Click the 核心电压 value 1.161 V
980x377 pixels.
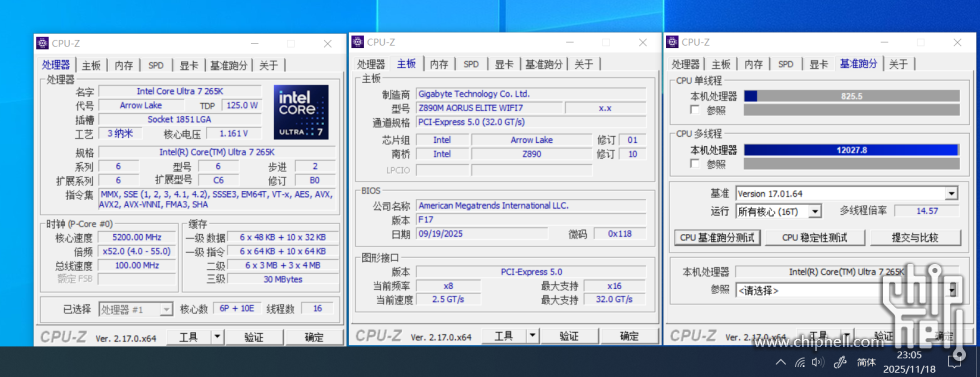(234, 133)
